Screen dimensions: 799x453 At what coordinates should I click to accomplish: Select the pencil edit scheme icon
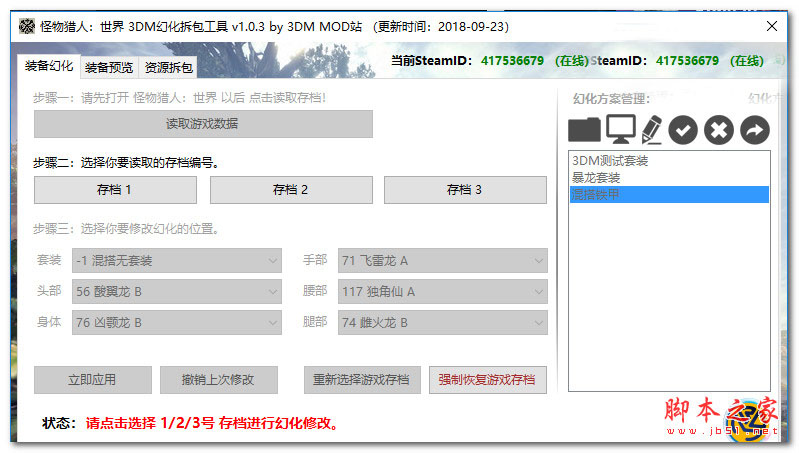click(652, 129)
